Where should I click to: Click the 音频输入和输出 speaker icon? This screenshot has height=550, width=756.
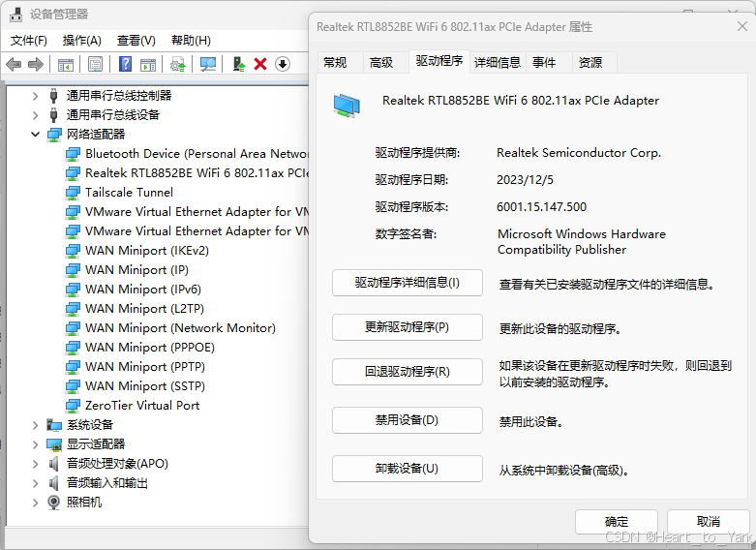(x=54, y=483)
